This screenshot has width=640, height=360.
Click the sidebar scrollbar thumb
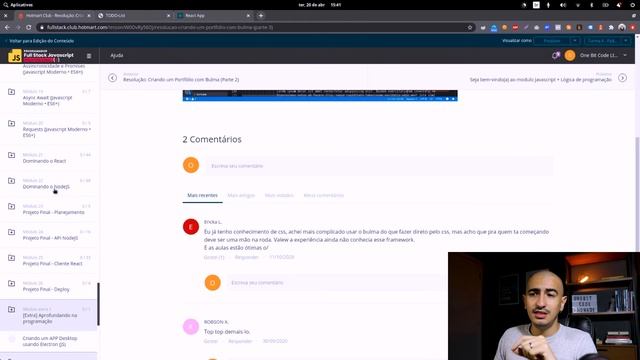pyautogui.click(x=98, y=304)
